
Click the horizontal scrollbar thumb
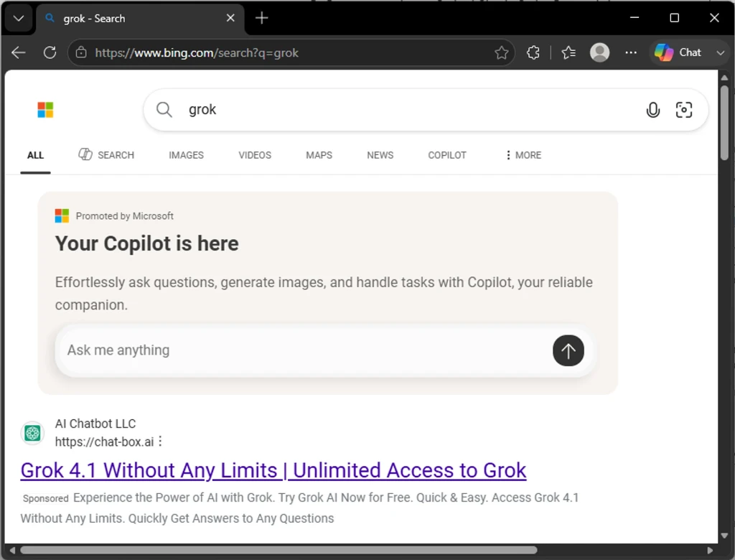click(278, 550)
